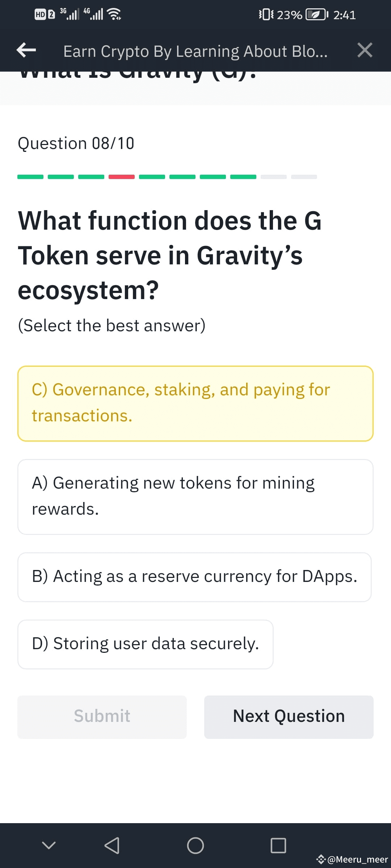
Task: Select answer B about reserve currency for DApps
Action: [195, 576]
